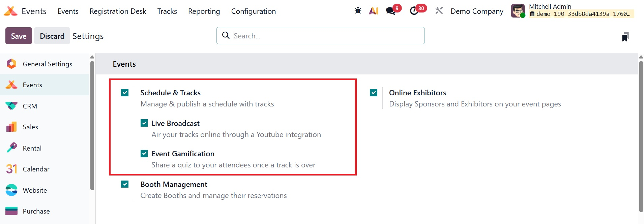The height and width of the screenshot is (224, 644).
Task: Select Calendar in settings sidebar
Action: click(36, 169)
